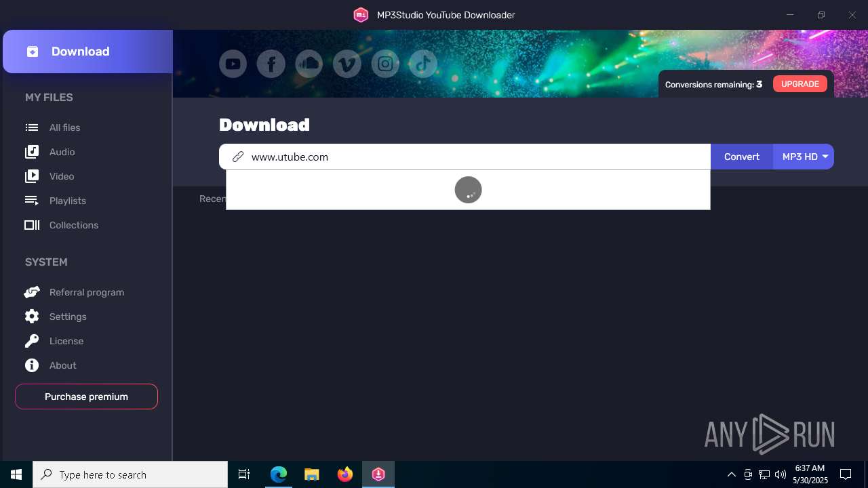Open Settings in sidebar
The width and height of the screenshot is (868, 488).
[68, 317]
